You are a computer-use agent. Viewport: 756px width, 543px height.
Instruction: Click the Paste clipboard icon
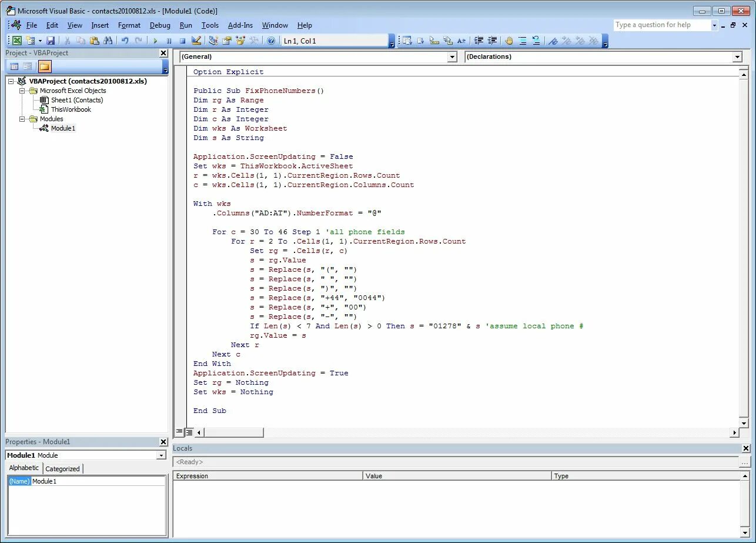(x=95, y=41)
